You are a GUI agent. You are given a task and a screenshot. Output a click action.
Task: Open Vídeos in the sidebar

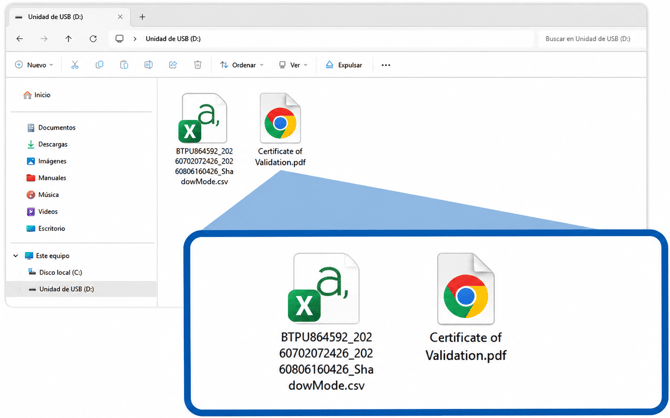(42, 212)
